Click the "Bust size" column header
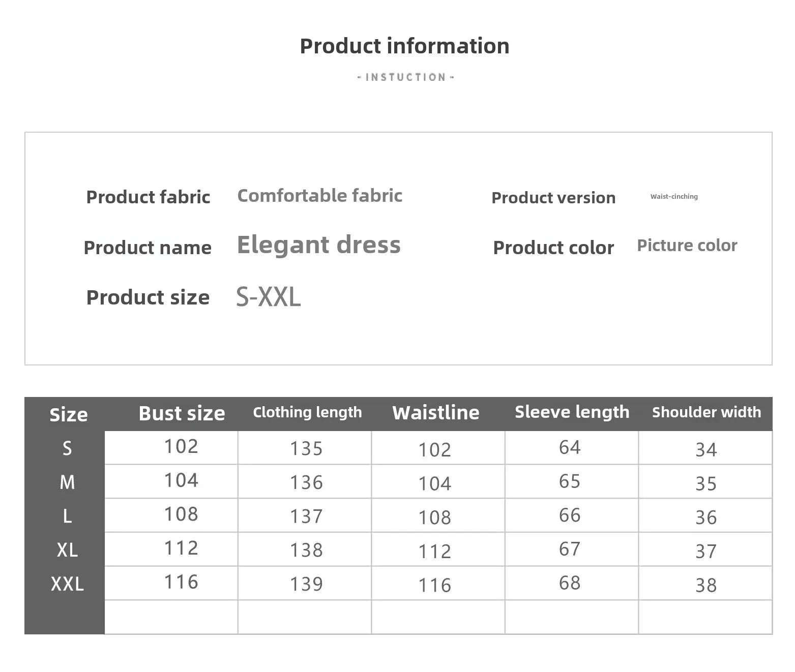795x672 pixels. [182, 413]
